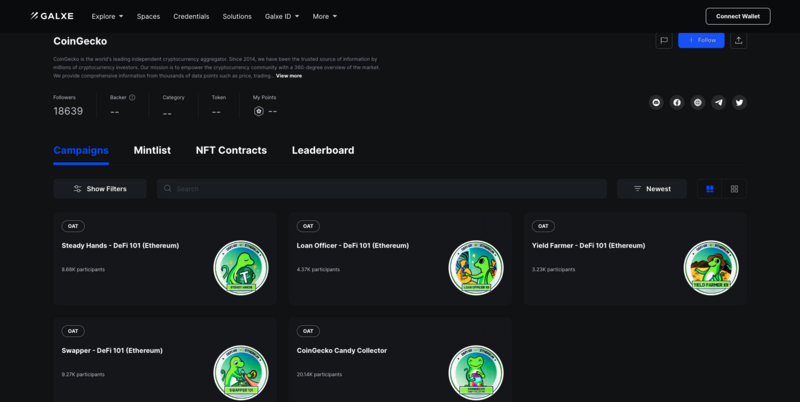Go to Credentials in the navbar
The width and height of the screenshot is (800, 402).
pos(191,16)
